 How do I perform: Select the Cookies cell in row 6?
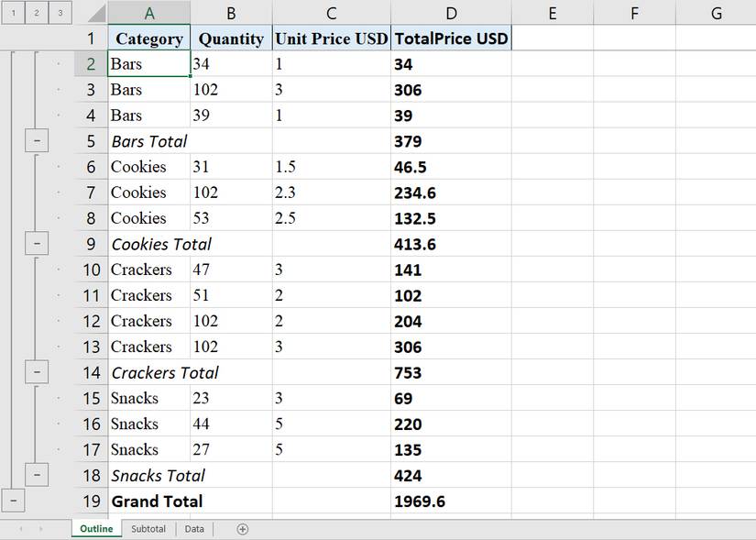(x=149, y=167)
